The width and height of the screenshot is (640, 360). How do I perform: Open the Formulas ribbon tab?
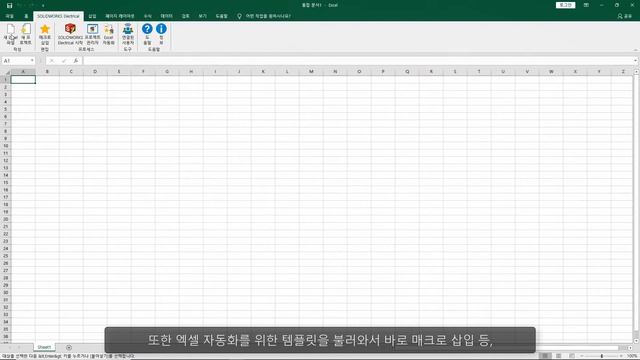point(148,16)
